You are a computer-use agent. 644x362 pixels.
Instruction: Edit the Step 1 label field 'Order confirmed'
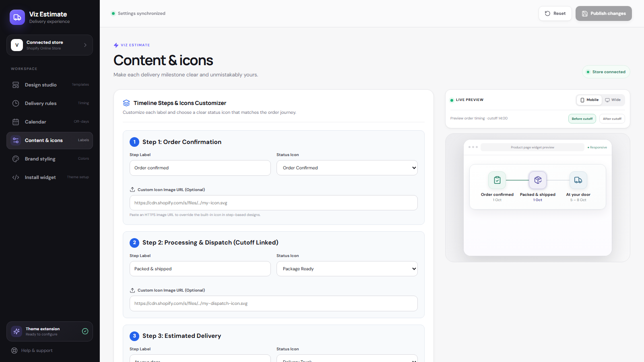[x=200, y=168]
